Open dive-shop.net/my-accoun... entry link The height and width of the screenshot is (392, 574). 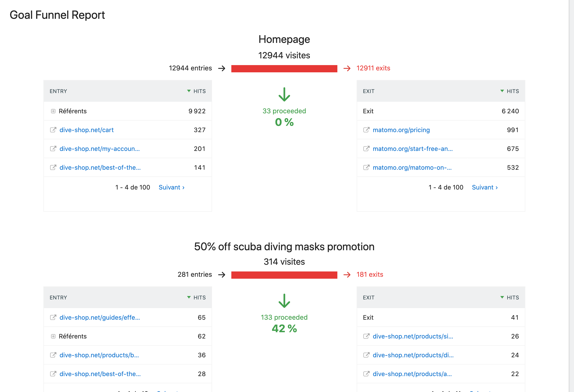click(x=100, y=149)
